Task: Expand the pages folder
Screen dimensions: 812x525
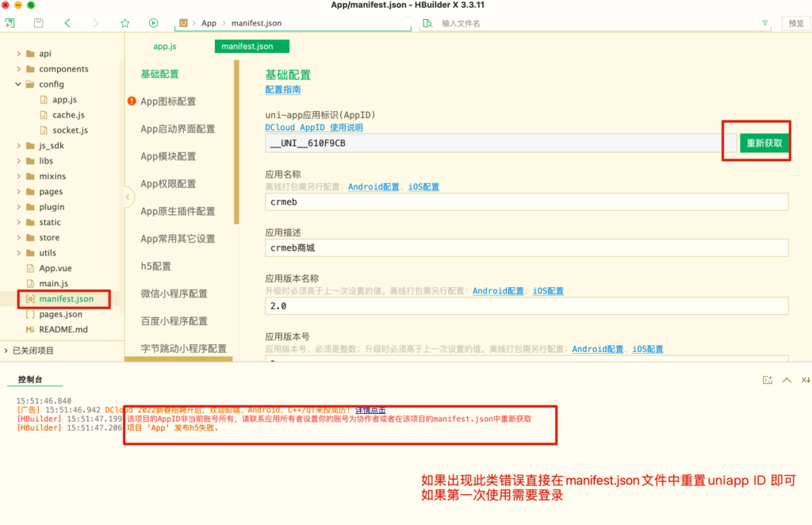Action: (19, 192)
